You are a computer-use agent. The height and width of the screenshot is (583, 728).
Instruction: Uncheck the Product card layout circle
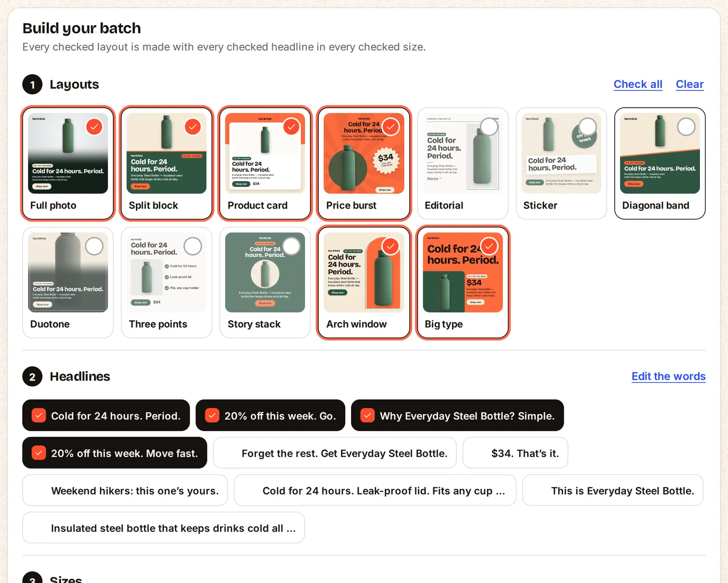tap(292, 127)
